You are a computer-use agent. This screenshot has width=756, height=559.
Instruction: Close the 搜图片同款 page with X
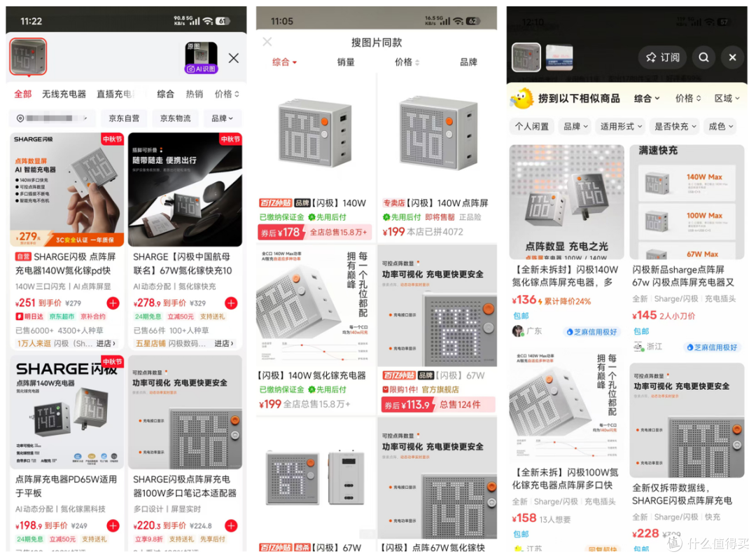pos(267,42)
